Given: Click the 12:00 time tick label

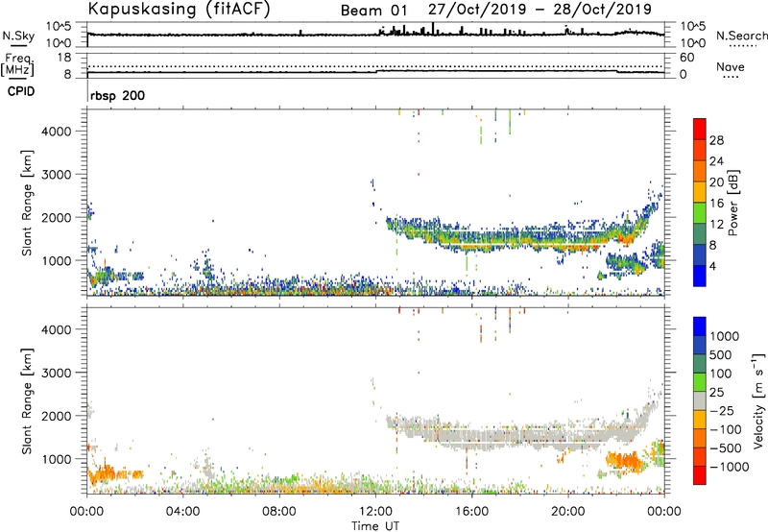Looking at the screenshot, I should tap(375, 512).
